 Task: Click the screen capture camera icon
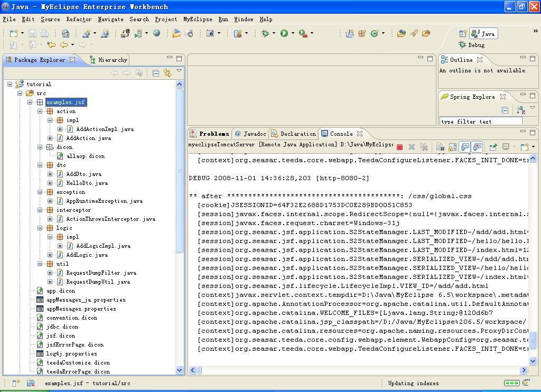tap(210, 33)
